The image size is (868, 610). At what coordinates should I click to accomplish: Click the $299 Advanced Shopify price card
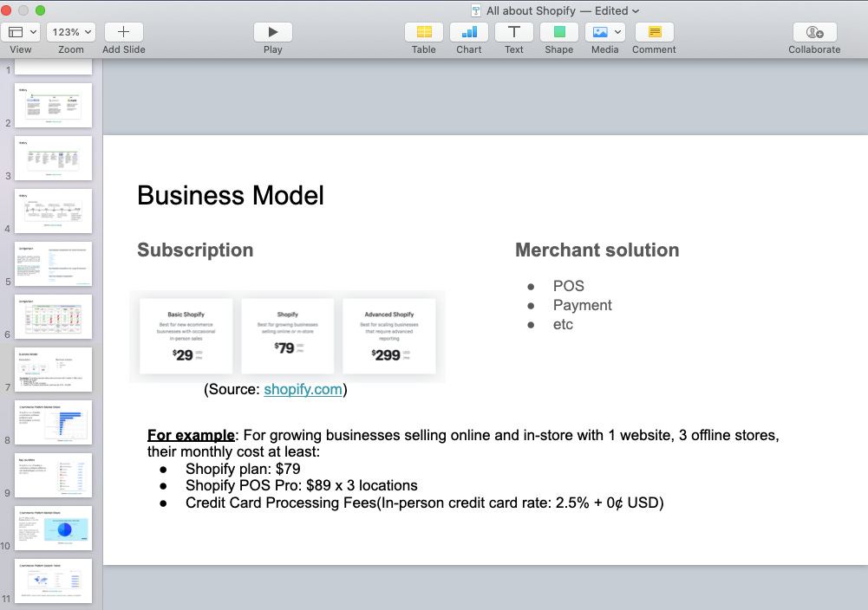pyautogui.click(x=389, y=336)
